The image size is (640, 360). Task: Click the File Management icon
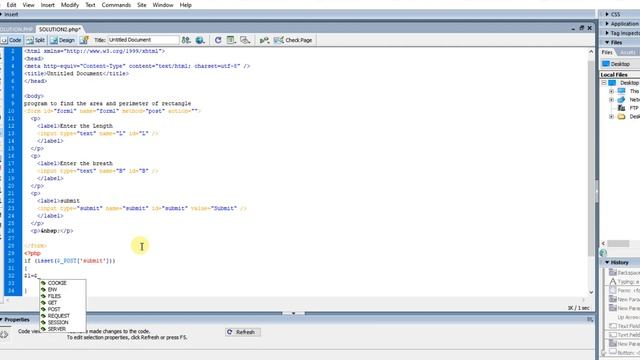[x=186, y=40]
